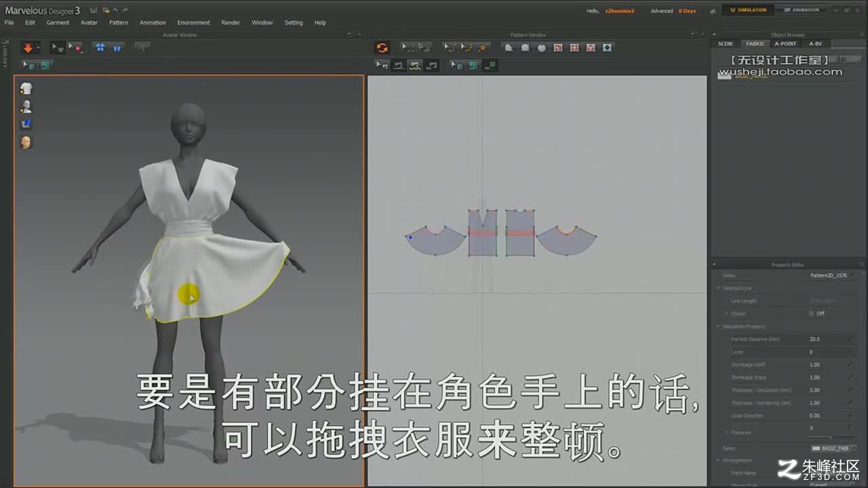Toggle the Elastic Off checkbox

(812, 313)
